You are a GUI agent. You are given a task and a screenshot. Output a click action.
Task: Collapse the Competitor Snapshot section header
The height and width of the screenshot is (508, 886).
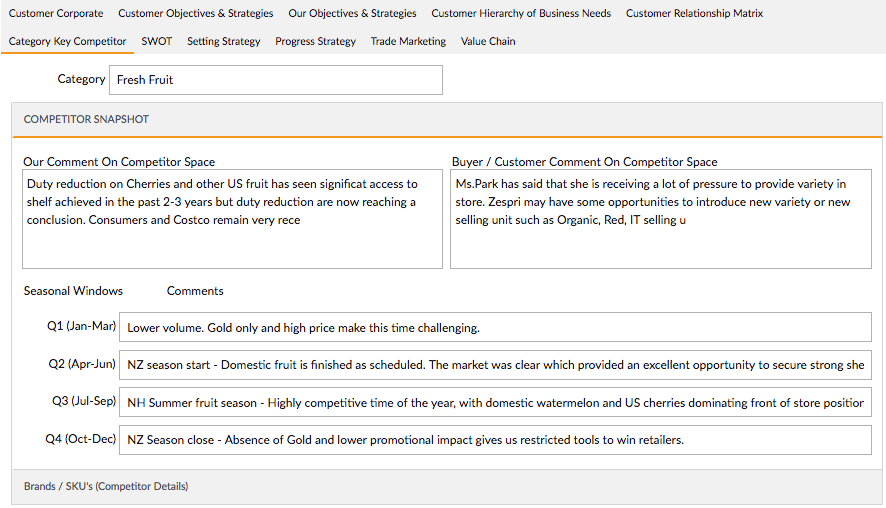click(x=447, y=119)
